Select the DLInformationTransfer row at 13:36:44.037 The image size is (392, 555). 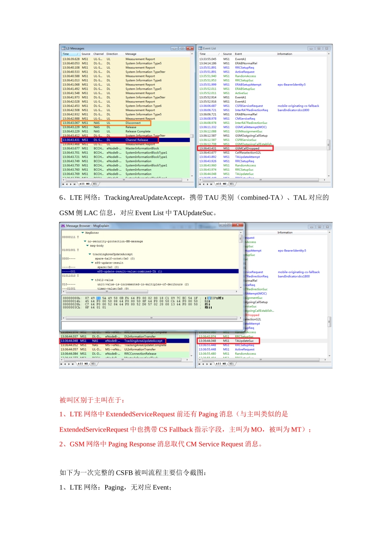pyautogui.click(x=125, y=337)
